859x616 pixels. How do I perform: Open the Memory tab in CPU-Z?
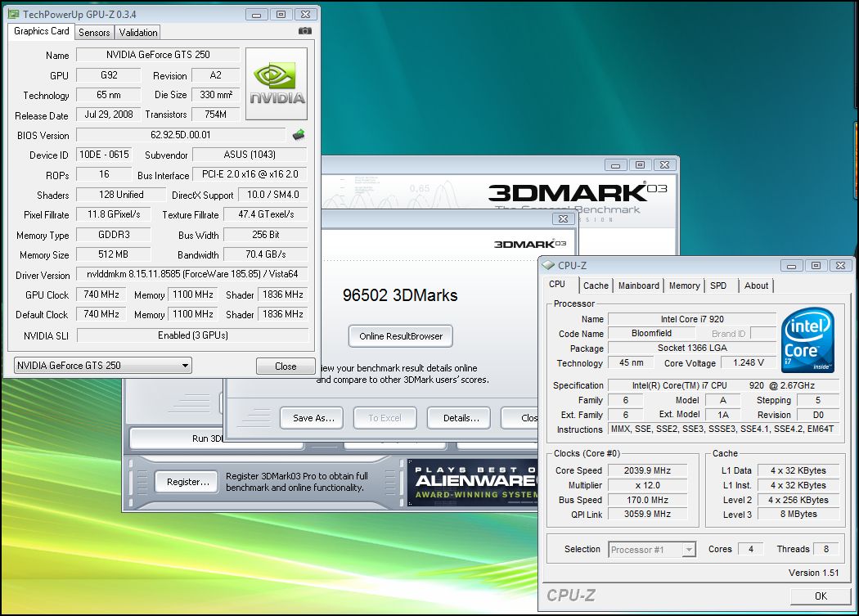[x=684, y=286]
